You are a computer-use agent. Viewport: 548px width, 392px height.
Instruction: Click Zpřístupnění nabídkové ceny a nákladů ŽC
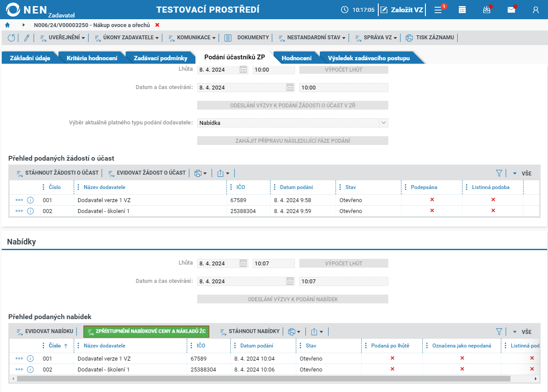click(147, 331)
